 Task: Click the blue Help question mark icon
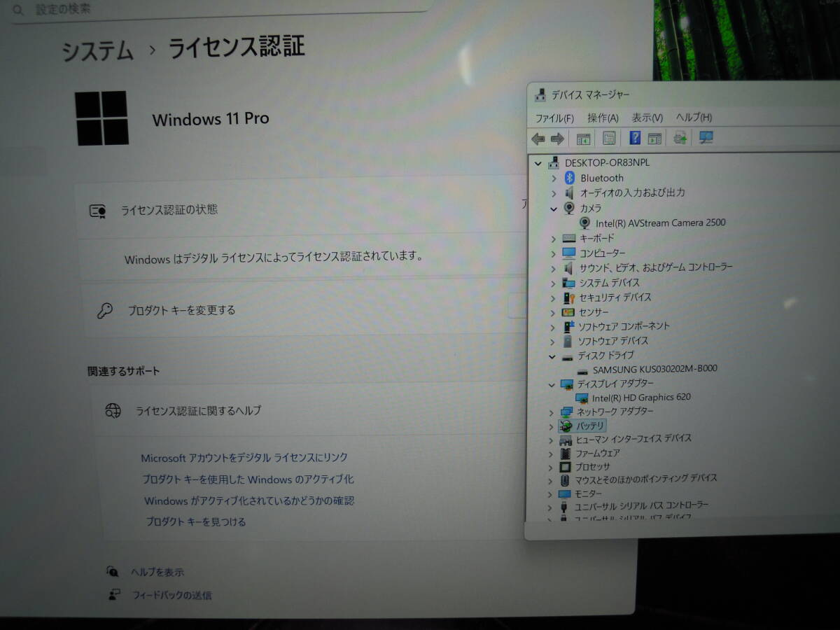[635, 138]
